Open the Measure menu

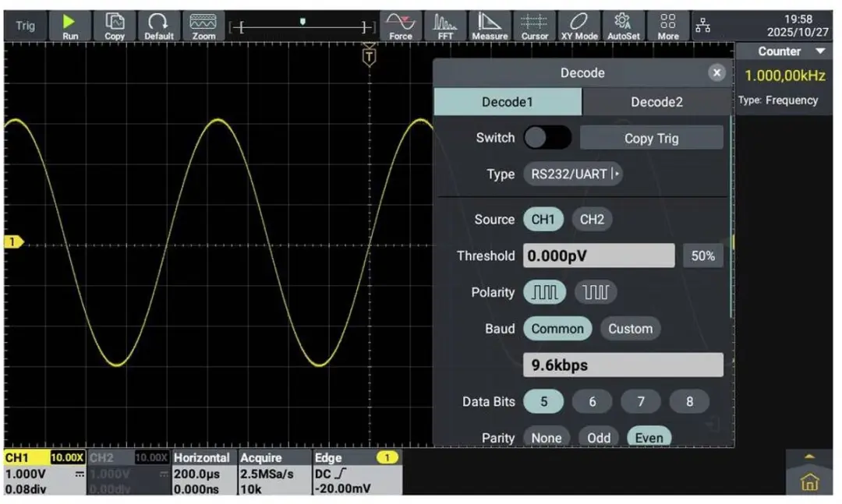(x=490, y=26)
